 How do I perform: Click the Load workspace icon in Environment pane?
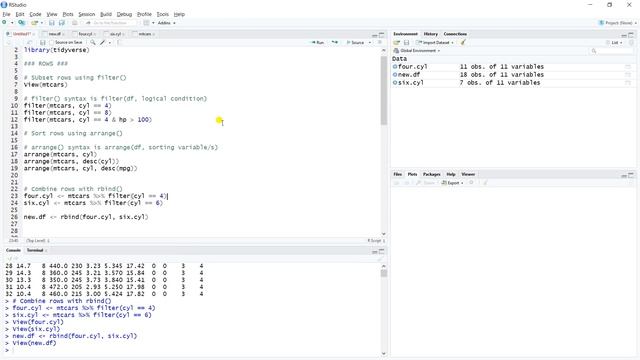pyautogui.click(x=396, y=42)
